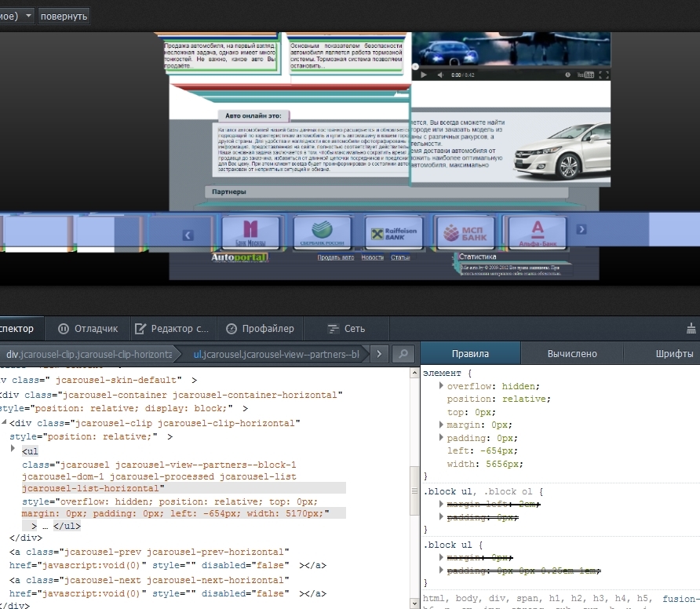700x609 pixels.
Task: Expand the ul jcarousel node in markup tree
Action: coord(13,449)
